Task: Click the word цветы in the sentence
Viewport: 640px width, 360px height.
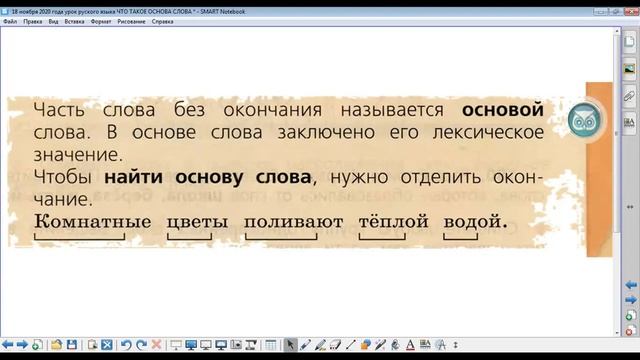Action: 197,222
